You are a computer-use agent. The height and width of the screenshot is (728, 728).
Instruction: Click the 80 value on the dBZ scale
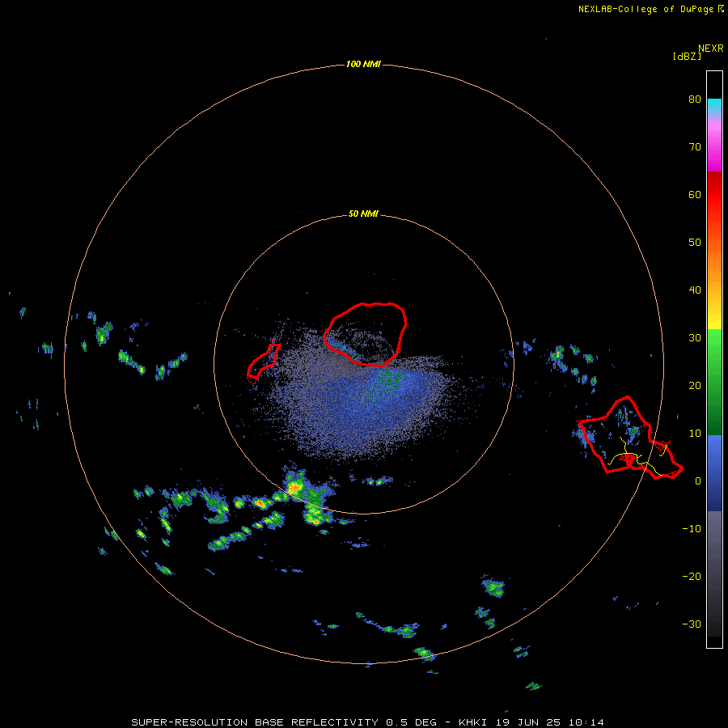coord(695,99)
